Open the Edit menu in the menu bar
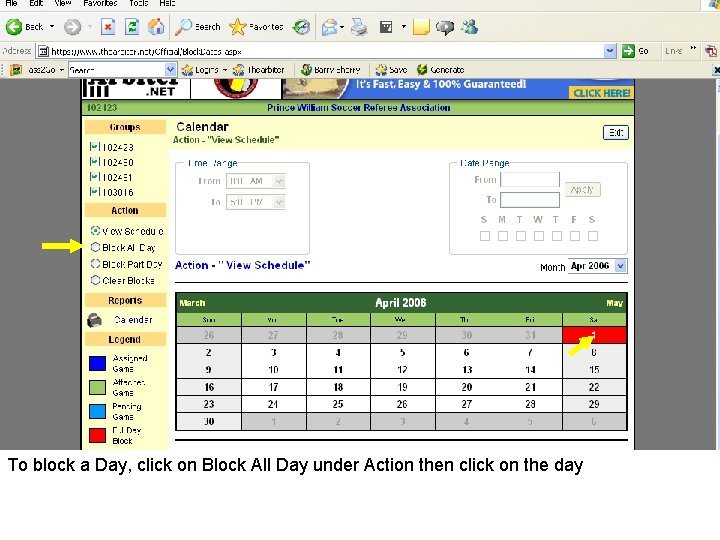720x540 pixels. click(36, 3)
